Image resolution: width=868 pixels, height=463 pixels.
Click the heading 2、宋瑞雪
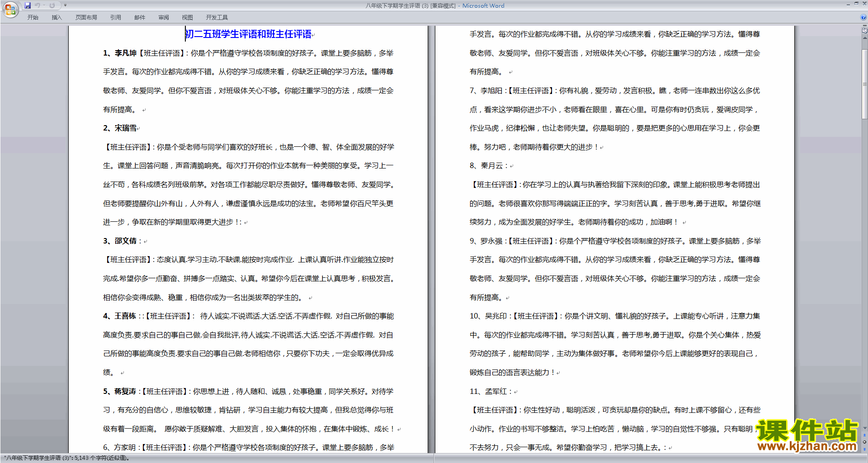point(119,128)
